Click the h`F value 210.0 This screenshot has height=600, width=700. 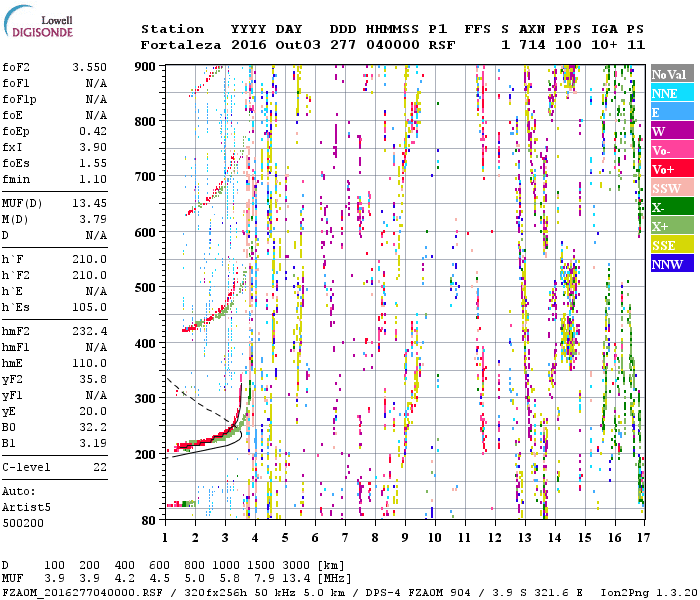coord(89,259)
